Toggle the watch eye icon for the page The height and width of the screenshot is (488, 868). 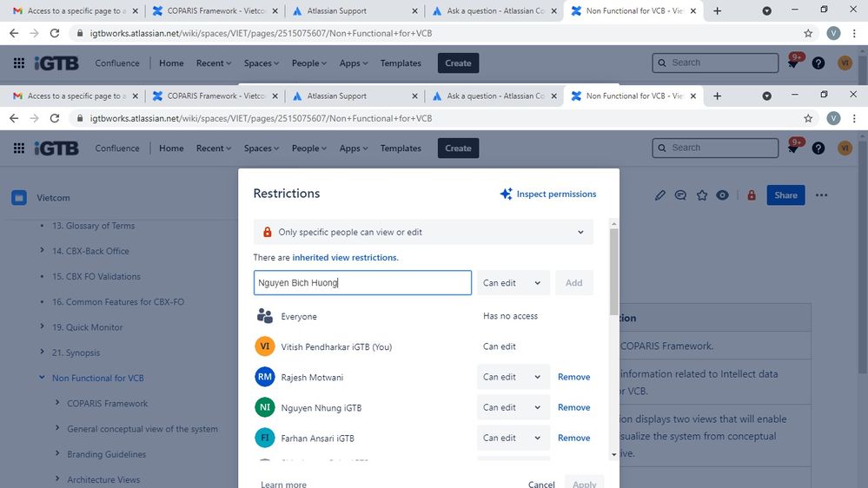[x=722, y=195]
